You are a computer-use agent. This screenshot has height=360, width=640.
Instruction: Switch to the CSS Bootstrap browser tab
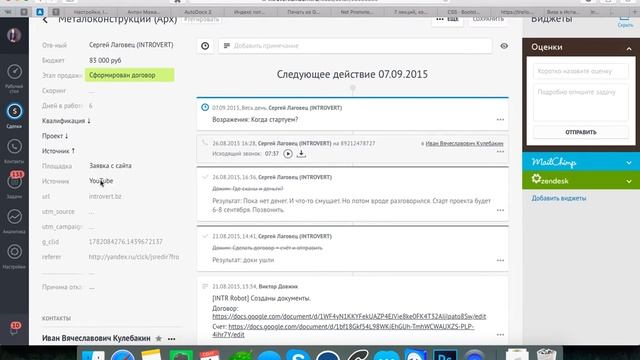pyautogui.click(x=464, y=12)
